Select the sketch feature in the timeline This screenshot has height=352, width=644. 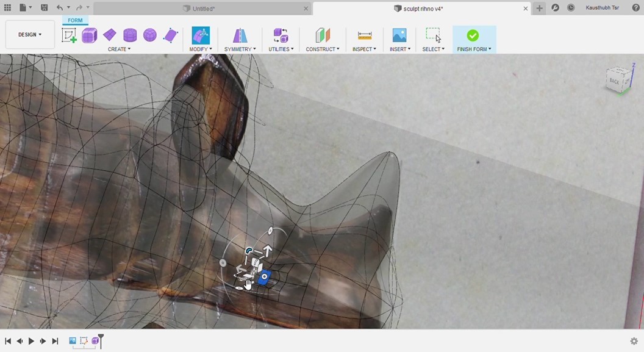coord(84,340)
